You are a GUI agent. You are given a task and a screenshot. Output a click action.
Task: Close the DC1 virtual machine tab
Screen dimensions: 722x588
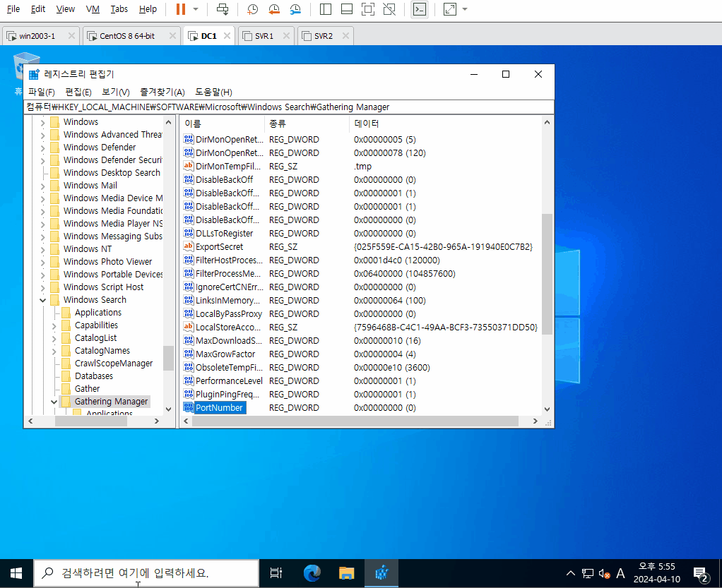(227, 36)
